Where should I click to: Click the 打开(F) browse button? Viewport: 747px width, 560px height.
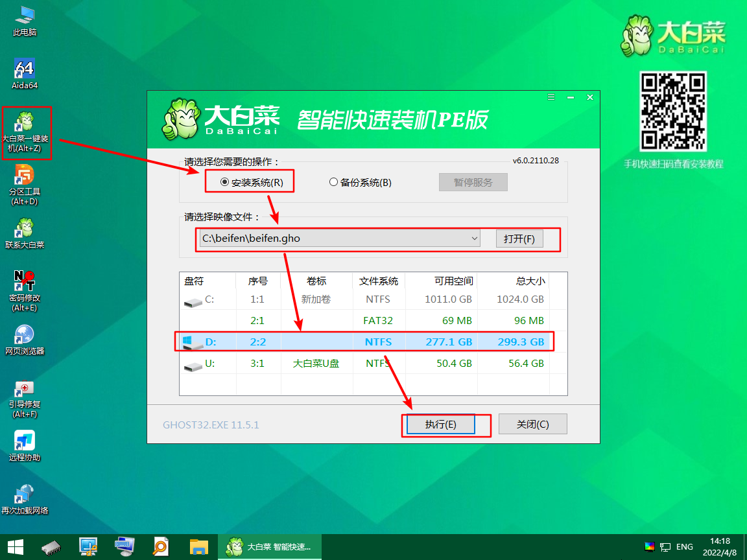coord(519,239)
